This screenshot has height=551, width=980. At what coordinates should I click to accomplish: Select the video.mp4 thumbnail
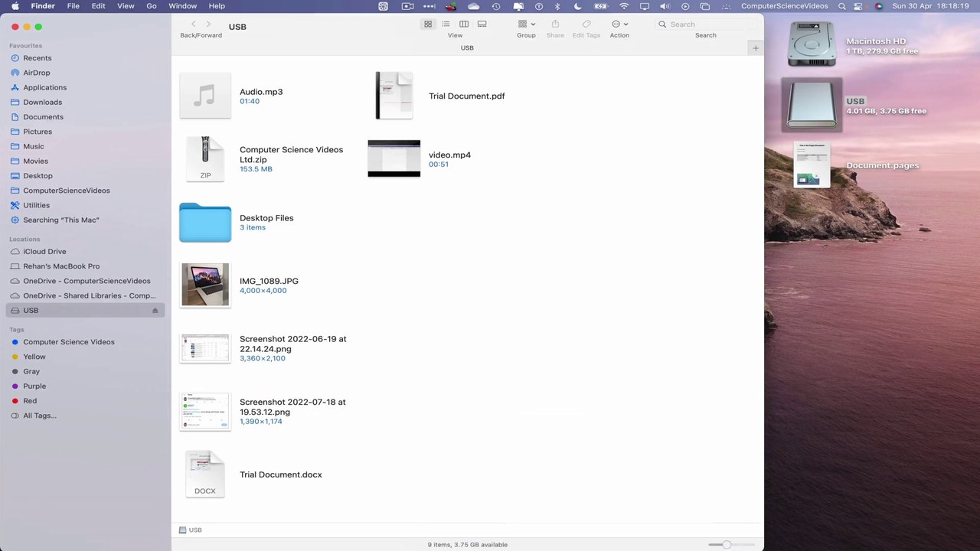pos(394,158)
